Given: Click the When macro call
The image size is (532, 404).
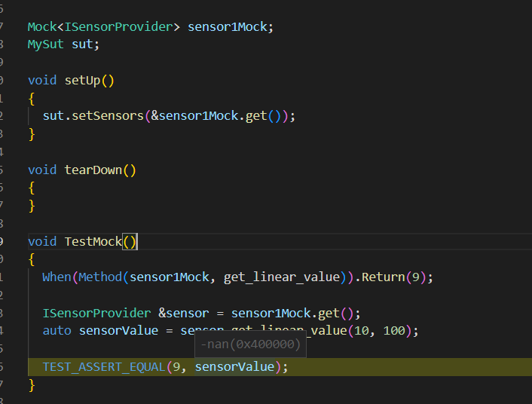Looking at the screenshot, I should (x=57, y=277).
